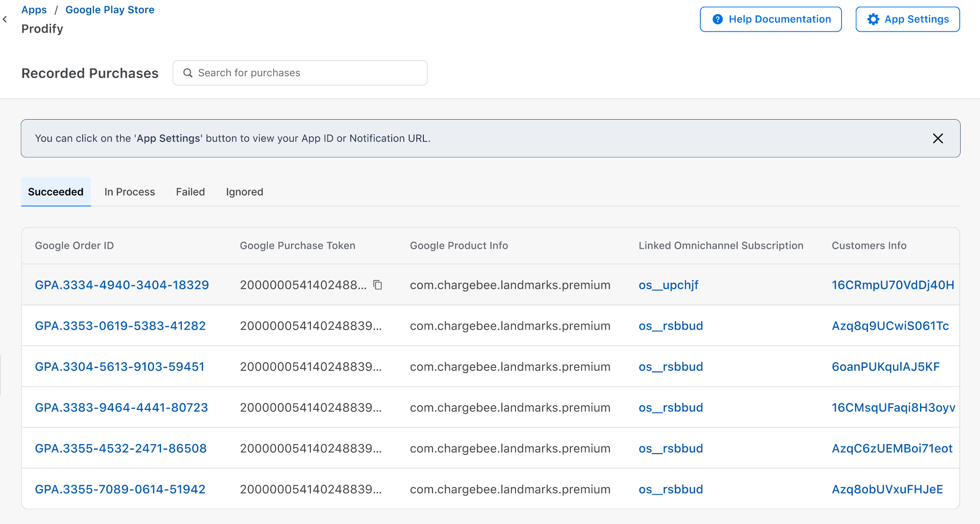Image resolution: width=980 pixels, height=524 pixels.
Task: Open order GPA.3334-4940-3404-18329
Action: (122, 285)
